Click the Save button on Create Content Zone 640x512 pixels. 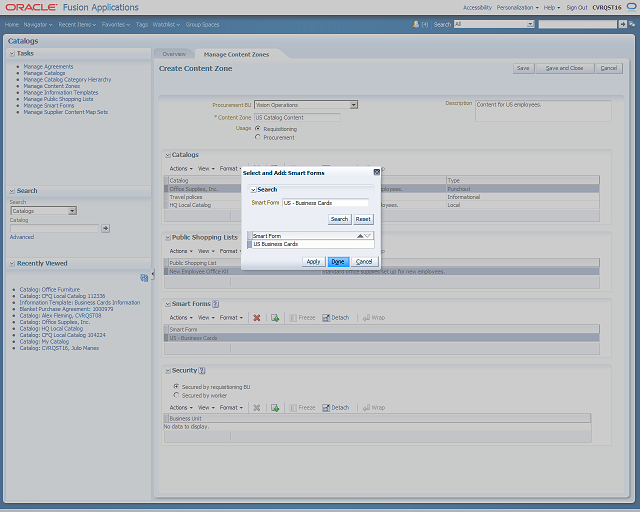pos(523,68)
